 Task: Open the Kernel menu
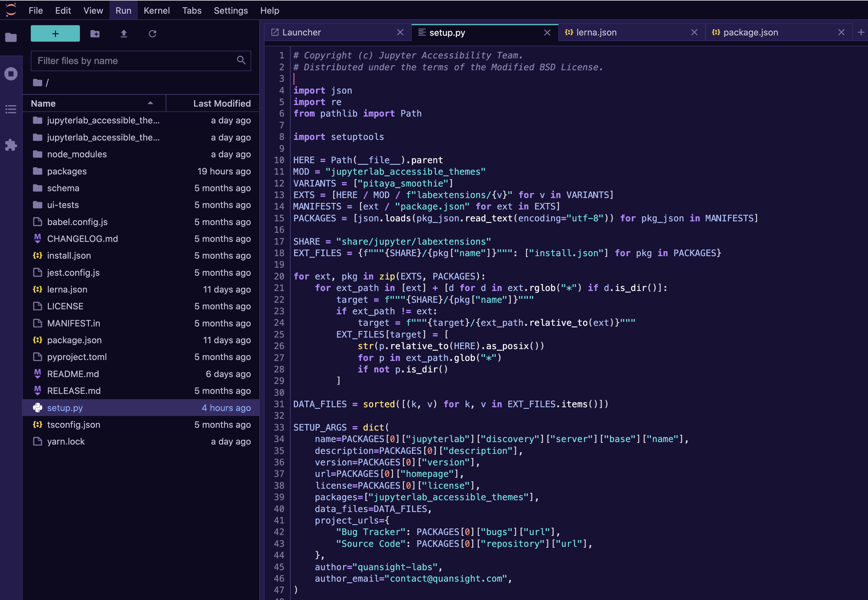point(157,11)
